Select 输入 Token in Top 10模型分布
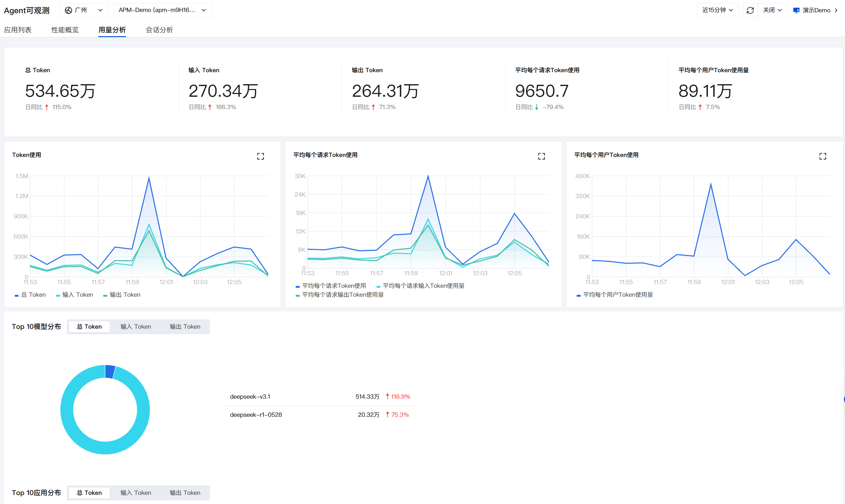This screenshot has height=504, width=845. click(136, 327)
